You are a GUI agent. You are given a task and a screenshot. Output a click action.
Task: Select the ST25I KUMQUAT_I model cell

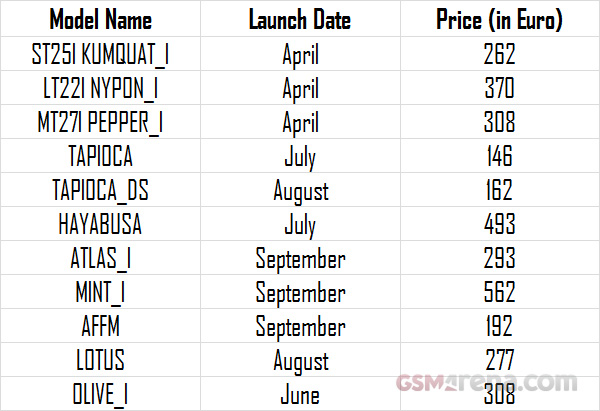100,55
